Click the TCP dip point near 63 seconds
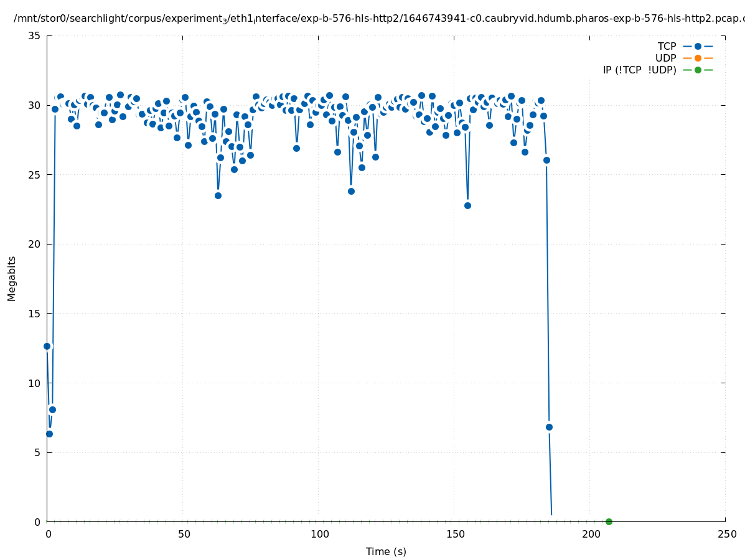This screenshot has width=745, height=560. [218, 195]
